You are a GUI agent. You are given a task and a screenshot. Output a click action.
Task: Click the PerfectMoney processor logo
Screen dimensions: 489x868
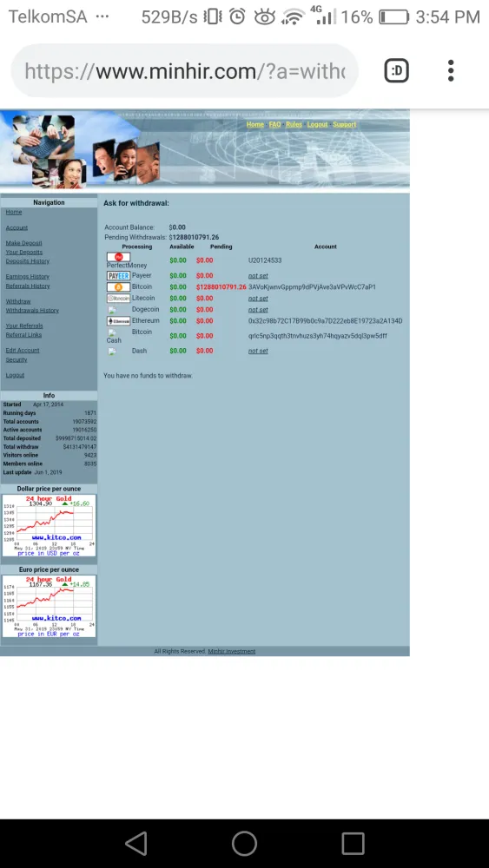tap(118, 257)
